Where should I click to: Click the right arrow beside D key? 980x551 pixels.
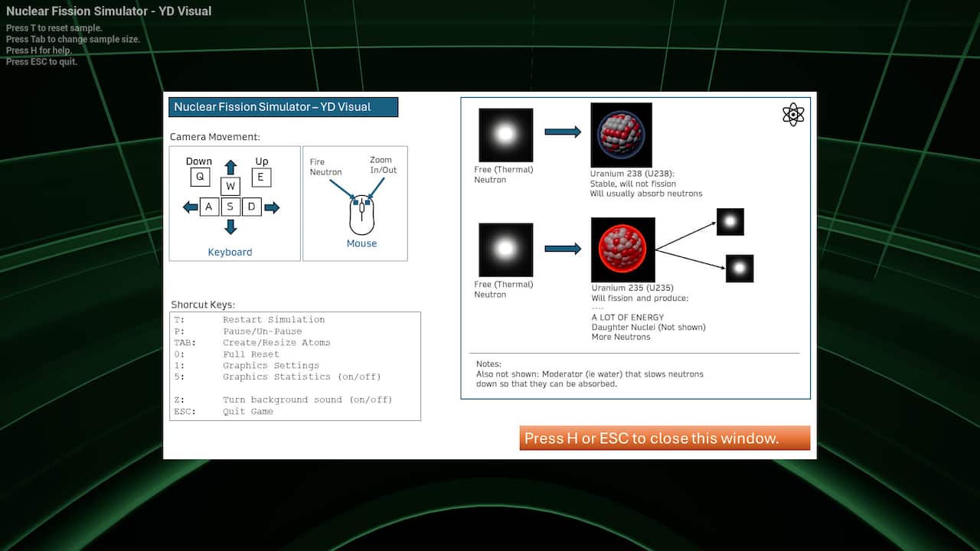coord(272,207)
